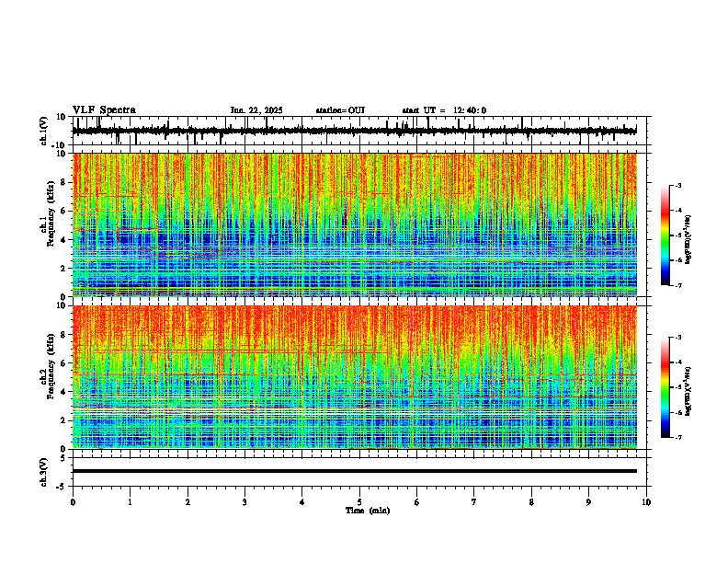This screenshot has width=728, height=563.
Task: Click time axis tick label '1'
Action: point(130,501)
